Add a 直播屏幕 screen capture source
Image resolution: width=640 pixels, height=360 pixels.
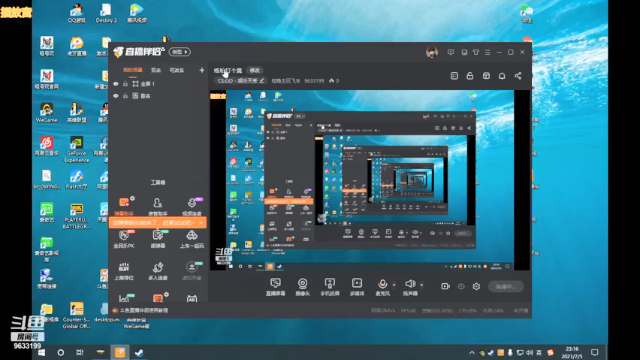pyautogui.click(x=276, y=287)
